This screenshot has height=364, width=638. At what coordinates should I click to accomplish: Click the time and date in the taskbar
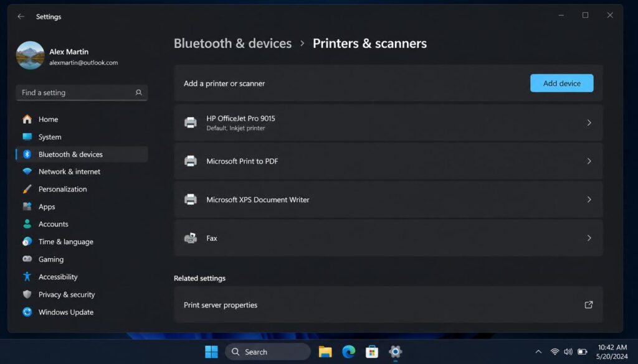click(x=612, y=352)
